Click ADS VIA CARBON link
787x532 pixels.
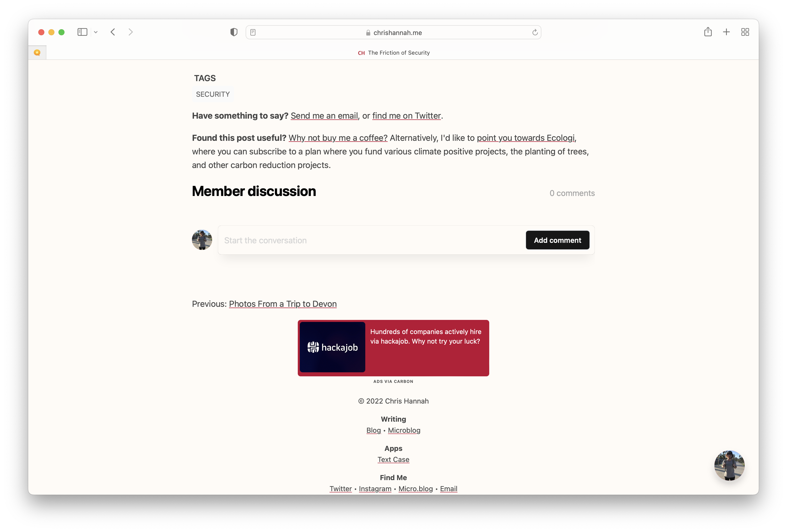393,381
